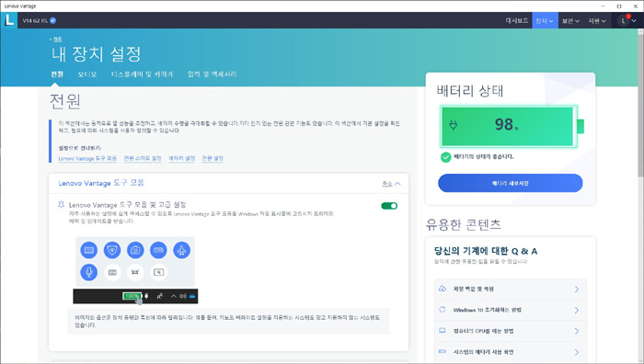Image resolution: width=644 pixels, height=364 pixels.
Task: Jump to 배터리 설정 link
Action: [181, 158]
